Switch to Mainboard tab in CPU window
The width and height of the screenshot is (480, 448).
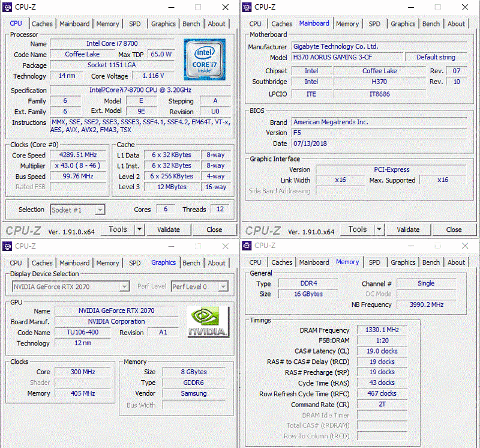coord(74,24)
